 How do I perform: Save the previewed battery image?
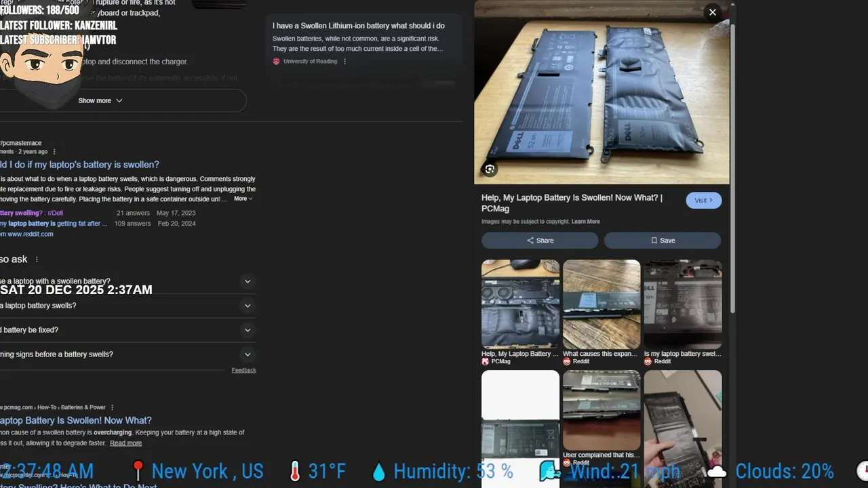tap(663, 241)
